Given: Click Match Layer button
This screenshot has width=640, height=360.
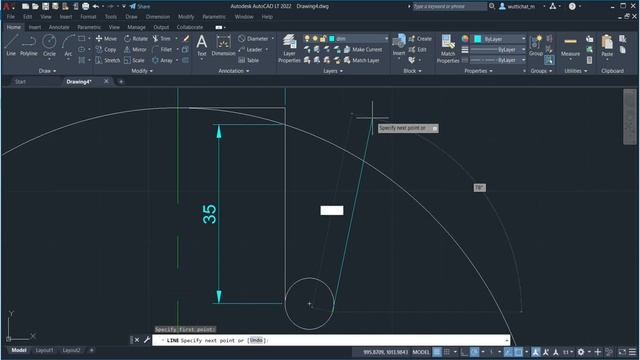Looking at the screenshot, I should tap(362, 60).
